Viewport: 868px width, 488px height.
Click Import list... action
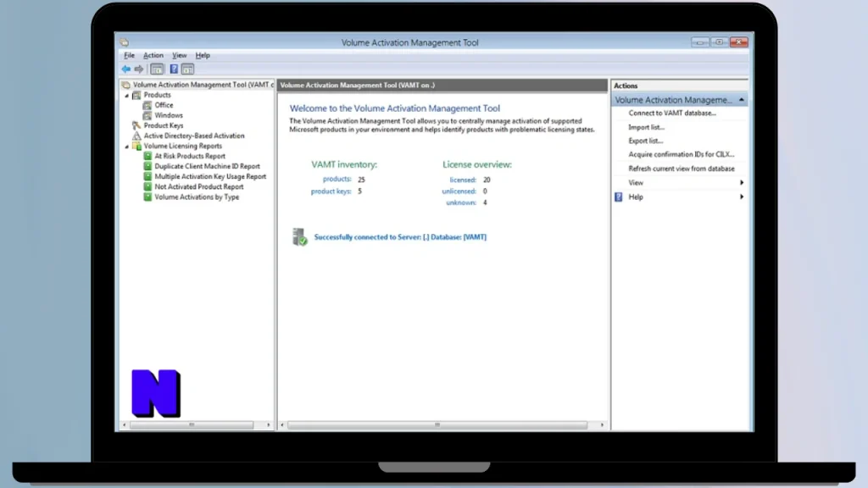pos(646,127)
